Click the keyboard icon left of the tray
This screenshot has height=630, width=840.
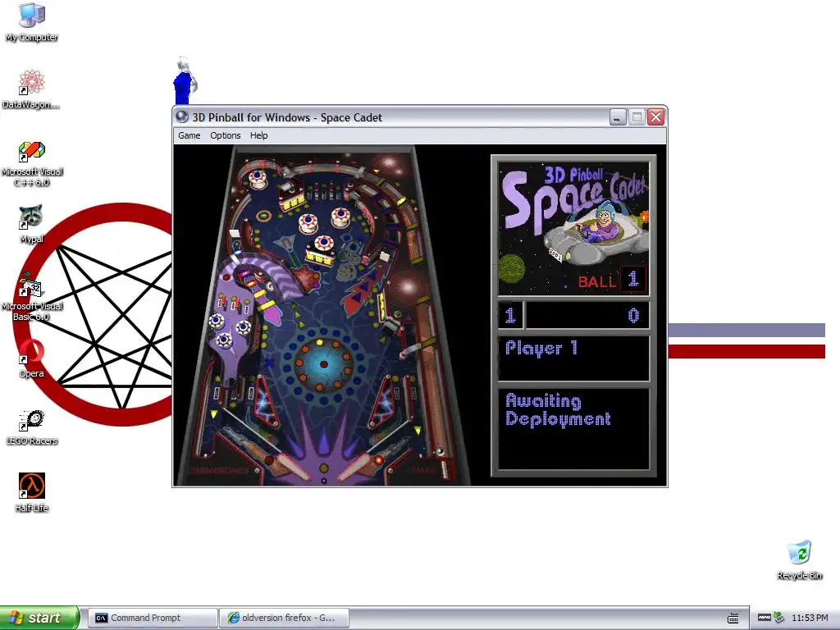733,618
